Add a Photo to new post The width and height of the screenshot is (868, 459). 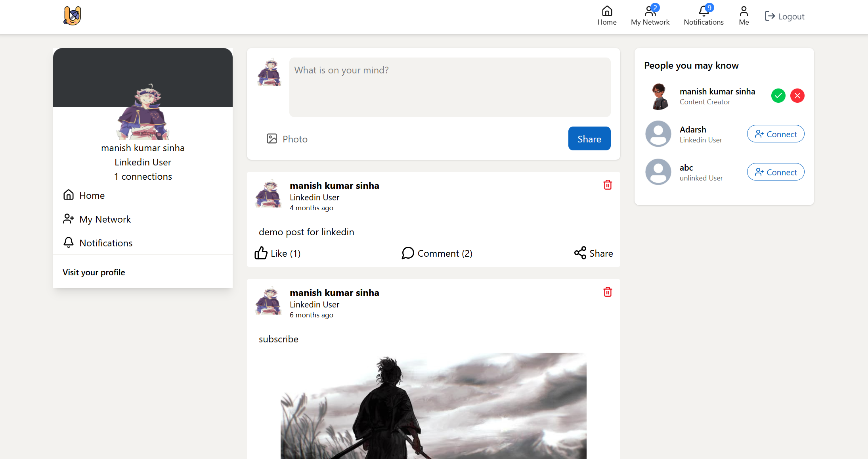tap(287, 139)
